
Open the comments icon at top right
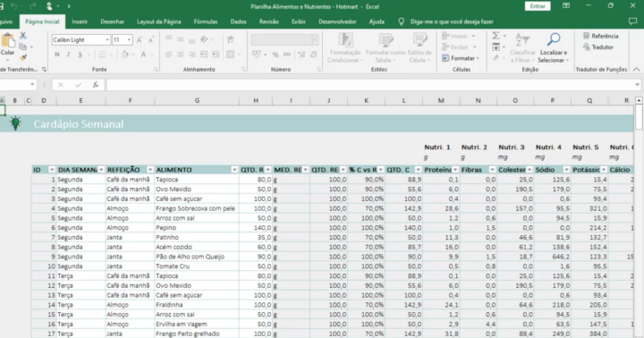632,21
